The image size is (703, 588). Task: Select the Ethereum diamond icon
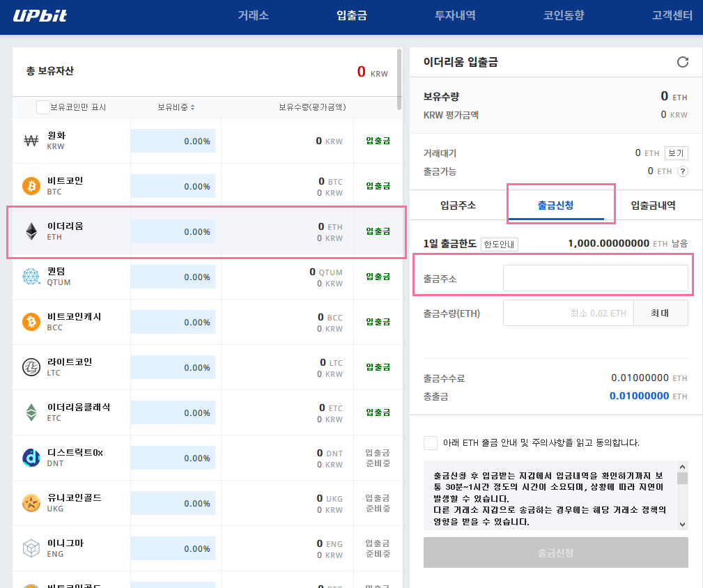[31, 231]
